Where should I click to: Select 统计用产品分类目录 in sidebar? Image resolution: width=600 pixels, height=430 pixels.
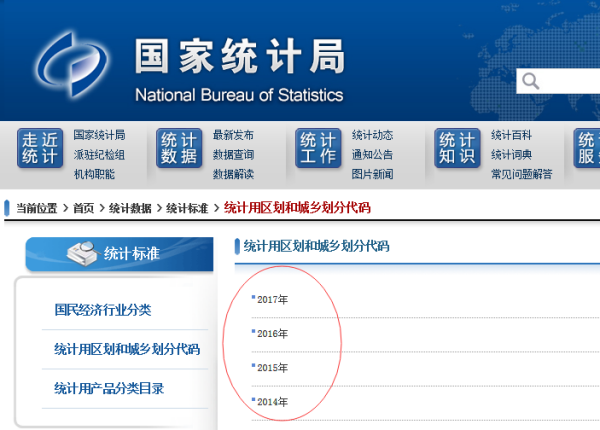click(109, 388)
